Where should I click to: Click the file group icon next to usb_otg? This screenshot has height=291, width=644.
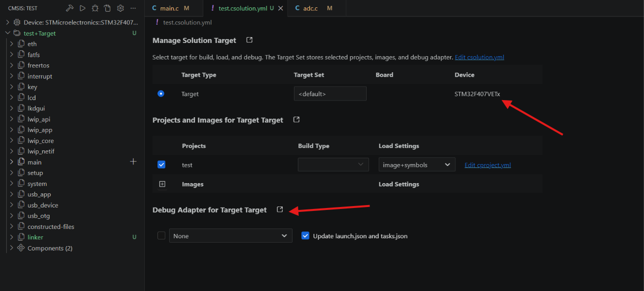[x=21, y=216]
